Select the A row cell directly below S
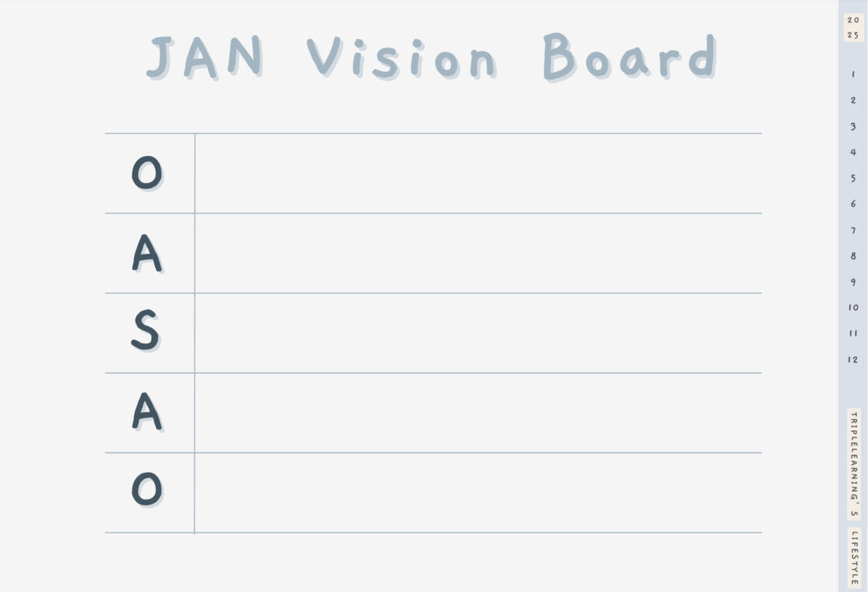868x592 pixels. tap(478, 412)
